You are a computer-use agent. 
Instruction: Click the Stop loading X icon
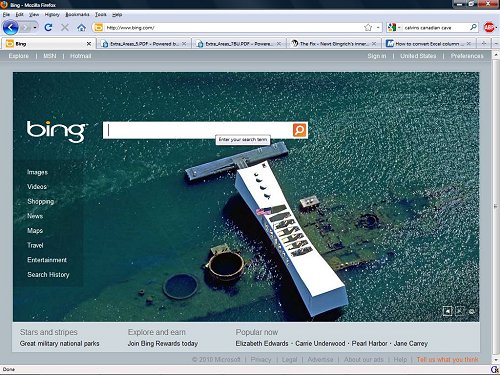(x=65, y=27)
